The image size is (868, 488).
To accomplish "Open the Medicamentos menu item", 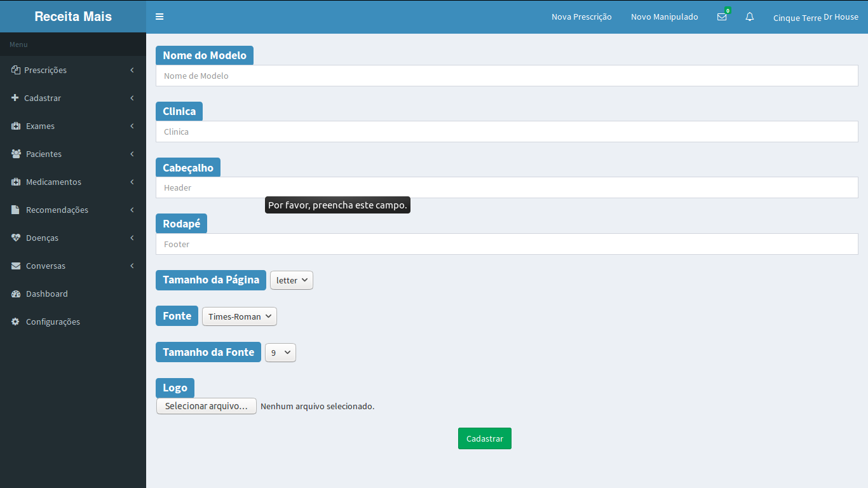I will (73, 182).
